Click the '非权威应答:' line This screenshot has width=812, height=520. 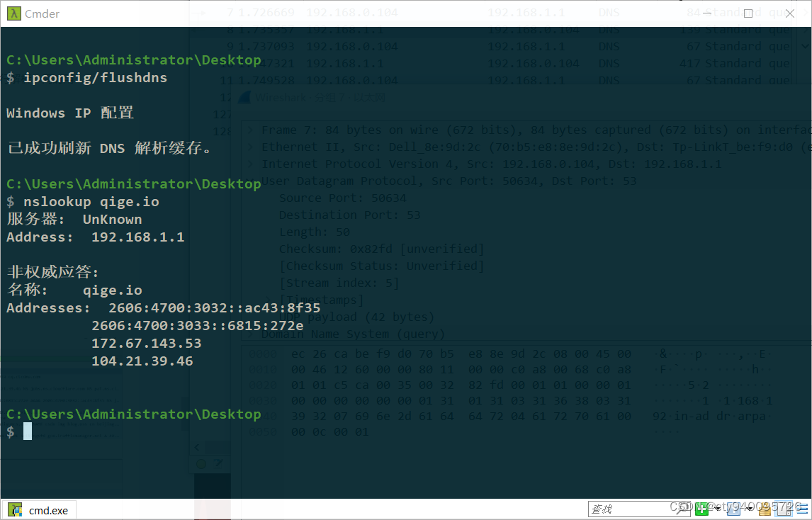(52, 272)
